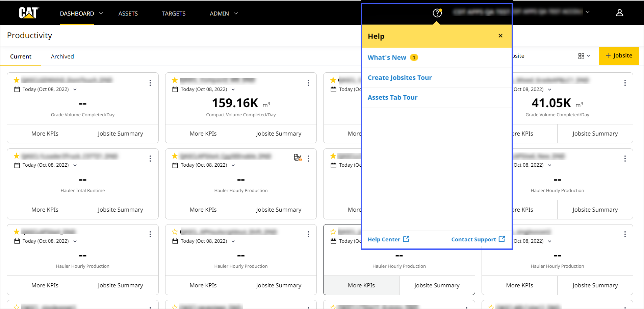Expand the view layout dropdown arrow
The height and width of the screenshot is (309, 644).
point(589,56)
